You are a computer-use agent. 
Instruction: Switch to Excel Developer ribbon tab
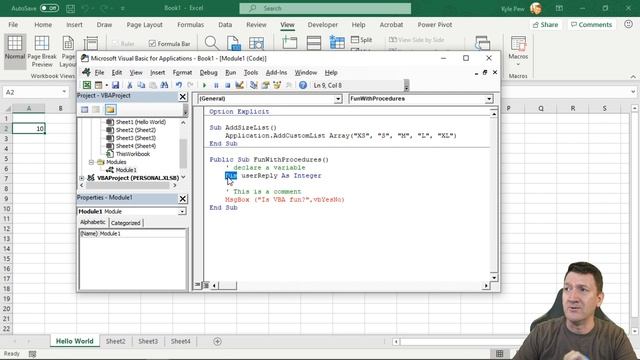(x=322, y=24)
